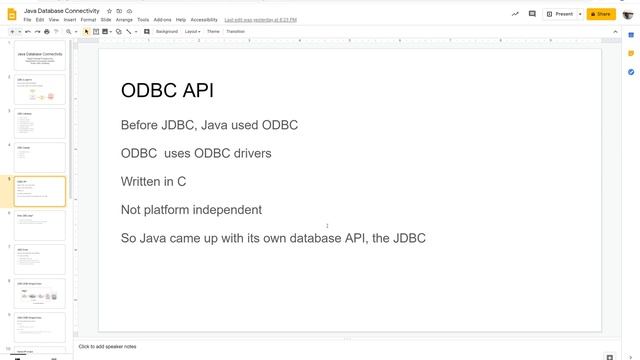Click the ODBC API slide title

[167, 90]
